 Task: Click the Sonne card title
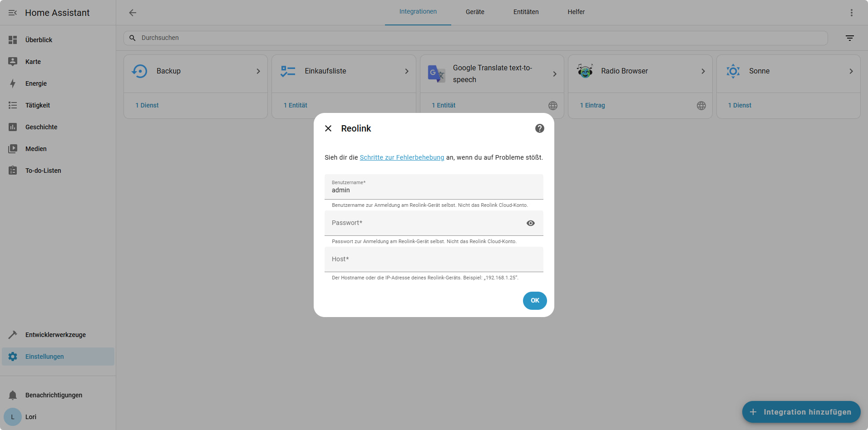coord(759,71)
